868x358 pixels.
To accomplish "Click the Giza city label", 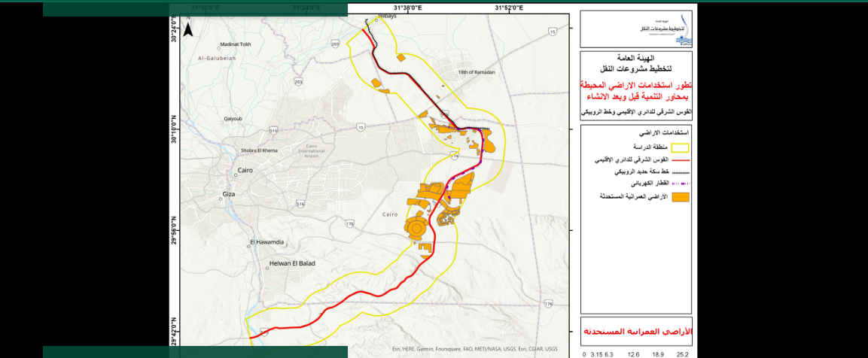I will click(x=230, y=194).
